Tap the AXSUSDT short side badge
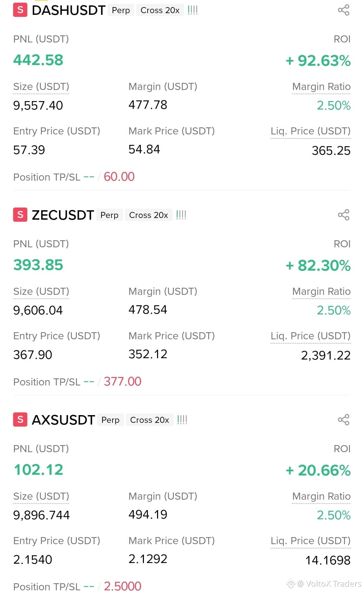This screenshot has width=364, height=592. (x=20, y=420)
